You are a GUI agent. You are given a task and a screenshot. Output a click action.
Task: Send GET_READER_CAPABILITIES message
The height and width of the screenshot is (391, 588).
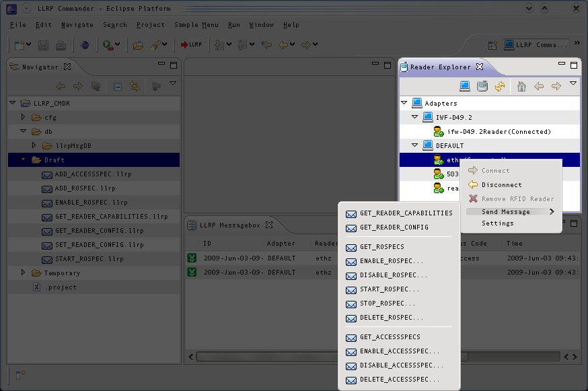[399, 213]
